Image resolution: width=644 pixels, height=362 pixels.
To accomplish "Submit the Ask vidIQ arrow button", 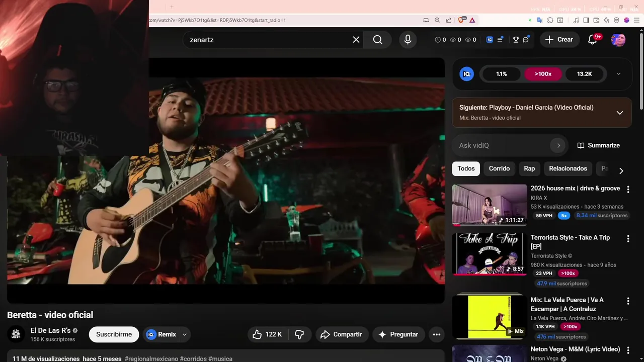I will tap(558, 145).
